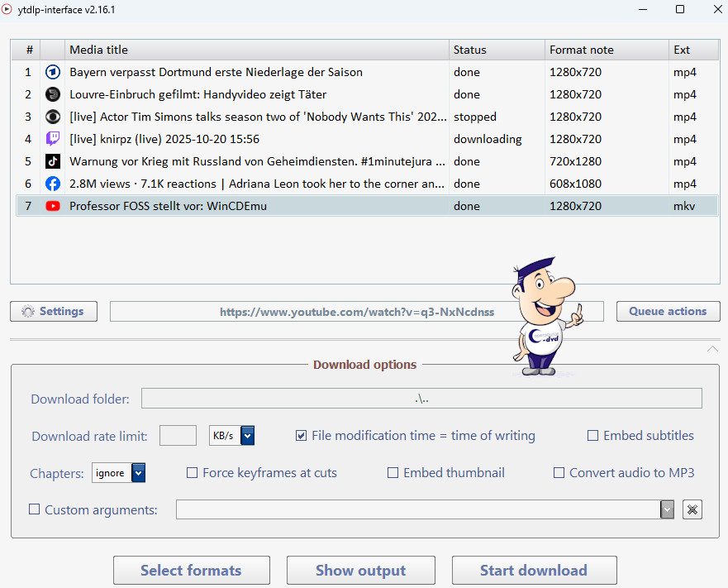Collapse the Download options panel chevron
The image size is (728, 588).
(x=712, y=349)
